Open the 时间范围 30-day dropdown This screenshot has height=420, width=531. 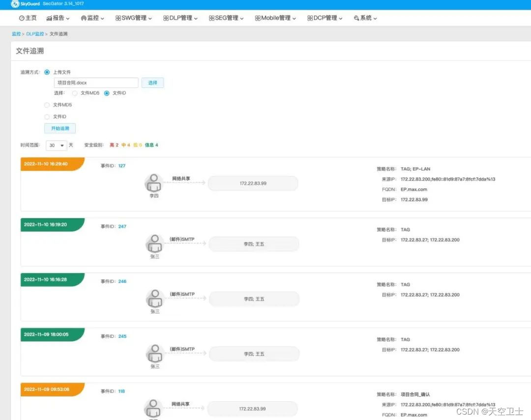point(56,145)
